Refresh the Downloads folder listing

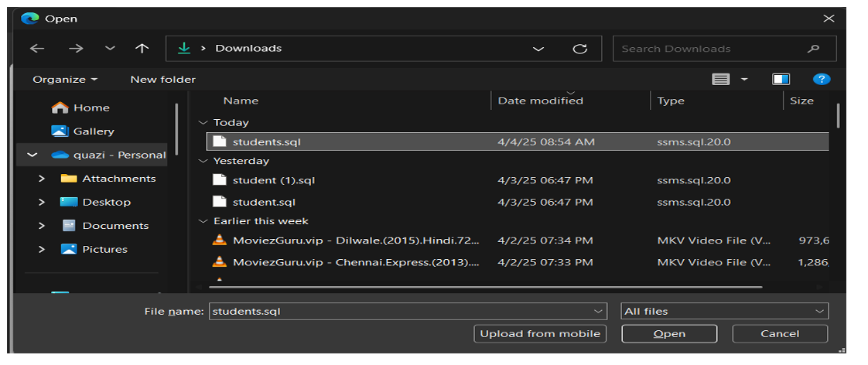[x=579, y=49]
